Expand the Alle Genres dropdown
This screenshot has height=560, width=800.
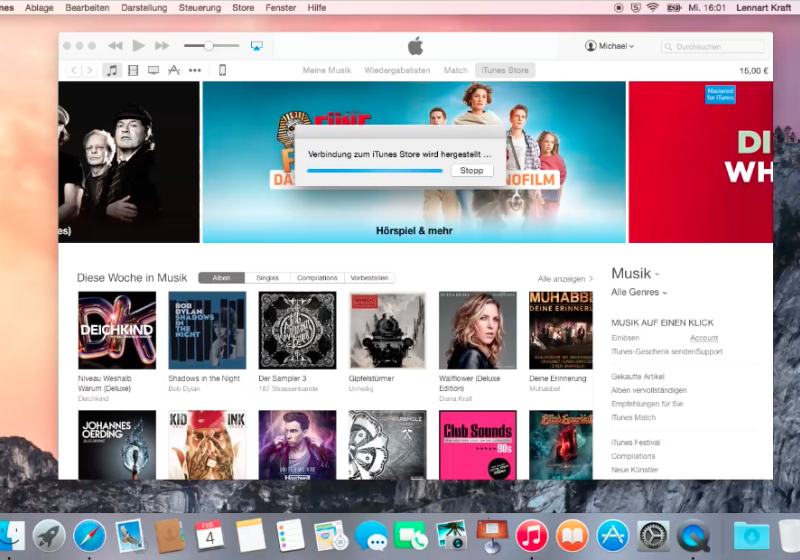(639, 292)
